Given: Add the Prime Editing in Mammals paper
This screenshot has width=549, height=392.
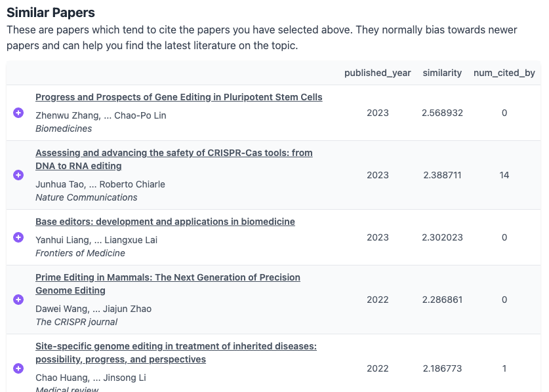Looking at the screenshot, I should pyautogui.click(x=18, y=300).
